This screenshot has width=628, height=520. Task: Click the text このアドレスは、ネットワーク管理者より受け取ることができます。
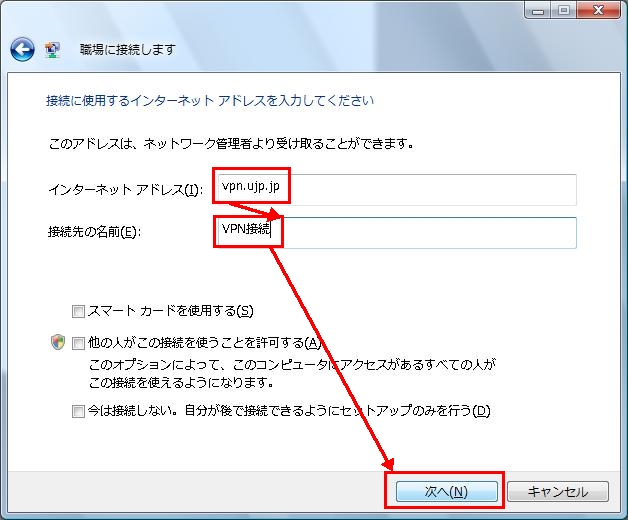[x=231, y=143]
